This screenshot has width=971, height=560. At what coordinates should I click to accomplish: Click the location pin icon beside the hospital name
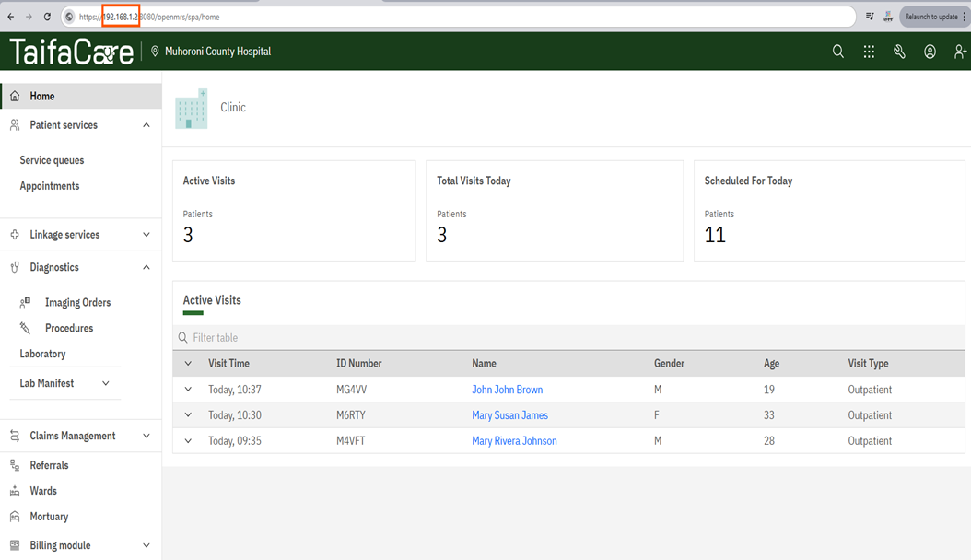pyautogui.click(x=155, y=52)
